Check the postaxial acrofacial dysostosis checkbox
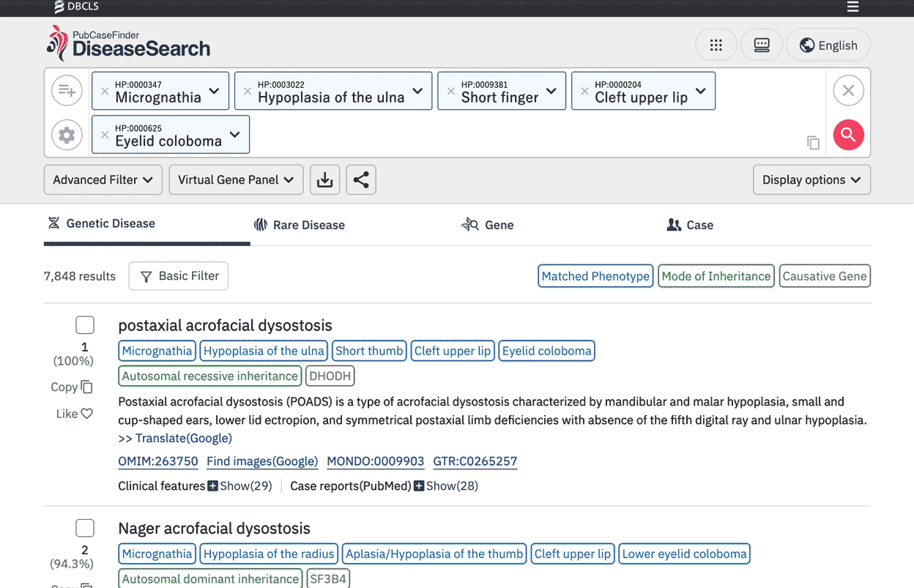The width and height of the screenshot is (914, 588). point(85,325)
